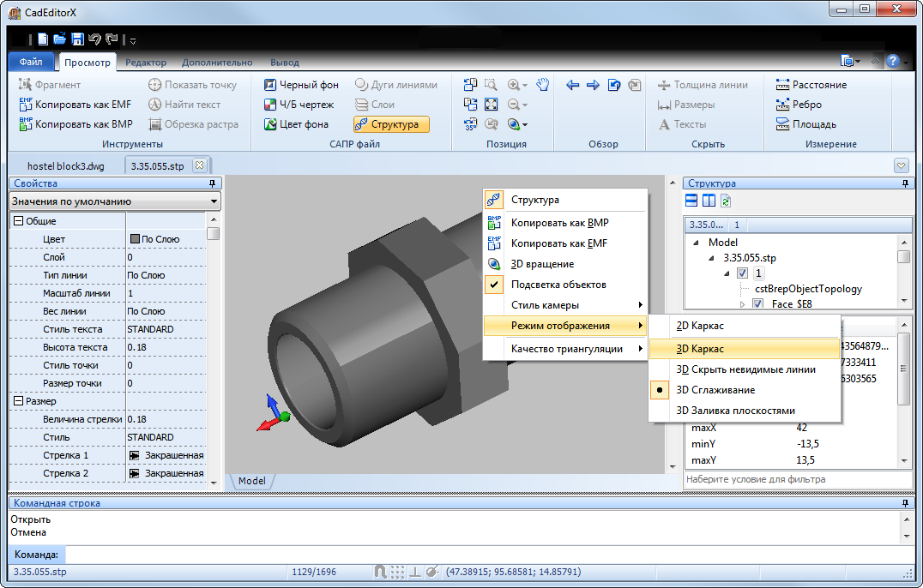Click the save icon in quick access toolbar
The image size is (923, 588).
click(x=77, y=39)
